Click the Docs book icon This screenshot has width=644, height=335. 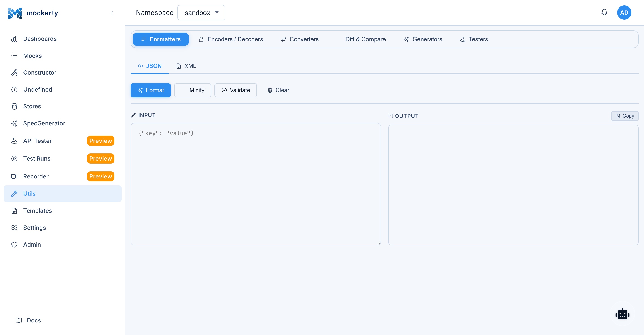click(x=19, y=320)
